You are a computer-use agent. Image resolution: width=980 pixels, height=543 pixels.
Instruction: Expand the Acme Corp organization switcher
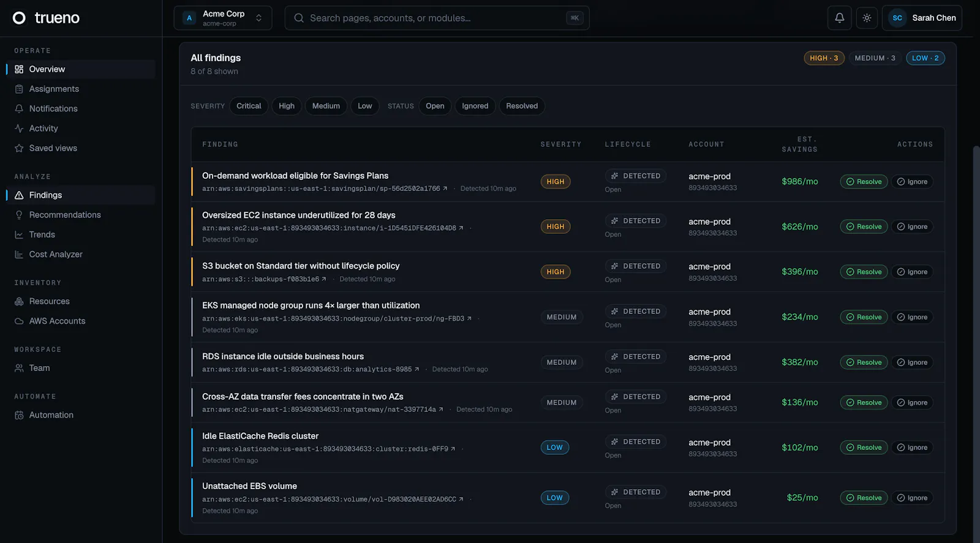click(223, 18)
